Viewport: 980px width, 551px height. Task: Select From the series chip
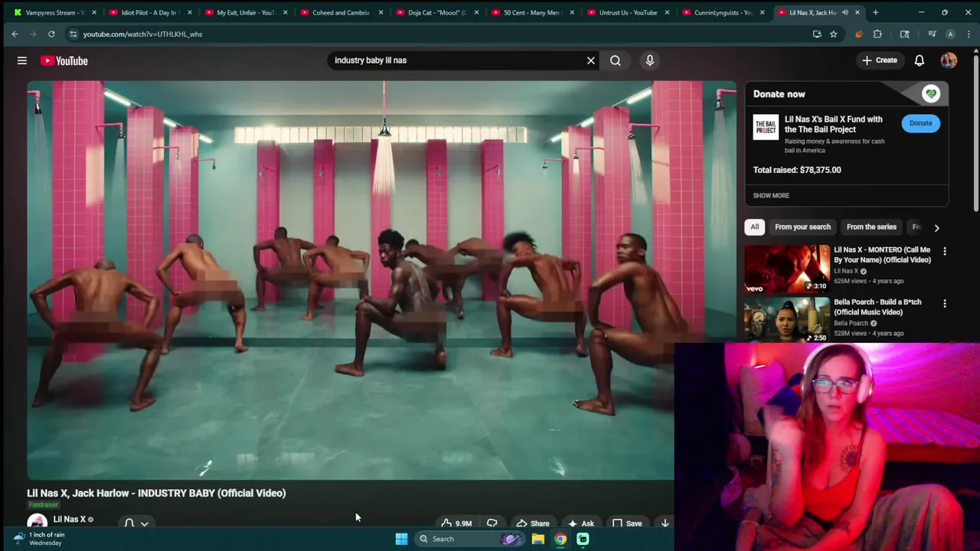point(871,227)
